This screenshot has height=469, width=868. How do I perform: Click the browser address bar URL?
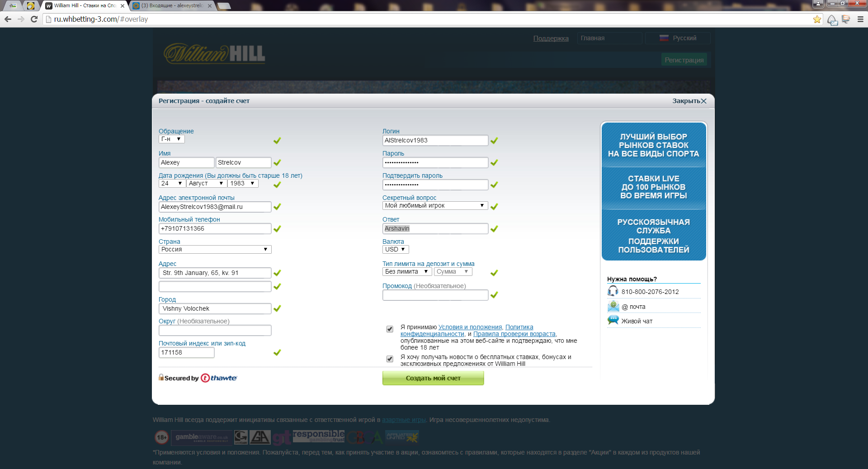[x=101, y=19]
